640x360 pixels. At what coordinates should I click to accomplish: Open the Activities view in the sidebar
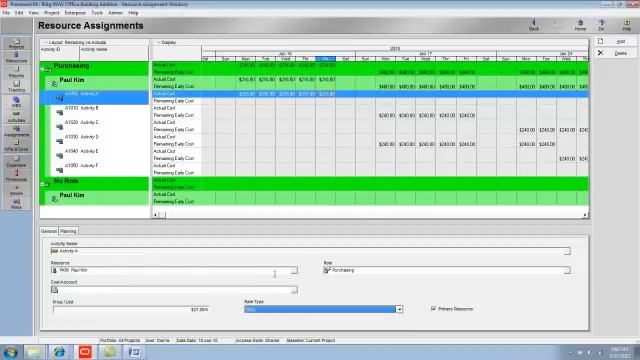coord(16,116)
